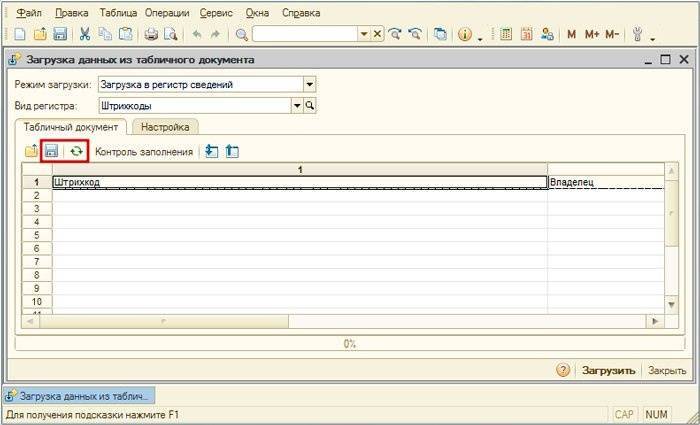Open the Таблица menu
The image size is (700, 425).
click(x=118, y=13)
